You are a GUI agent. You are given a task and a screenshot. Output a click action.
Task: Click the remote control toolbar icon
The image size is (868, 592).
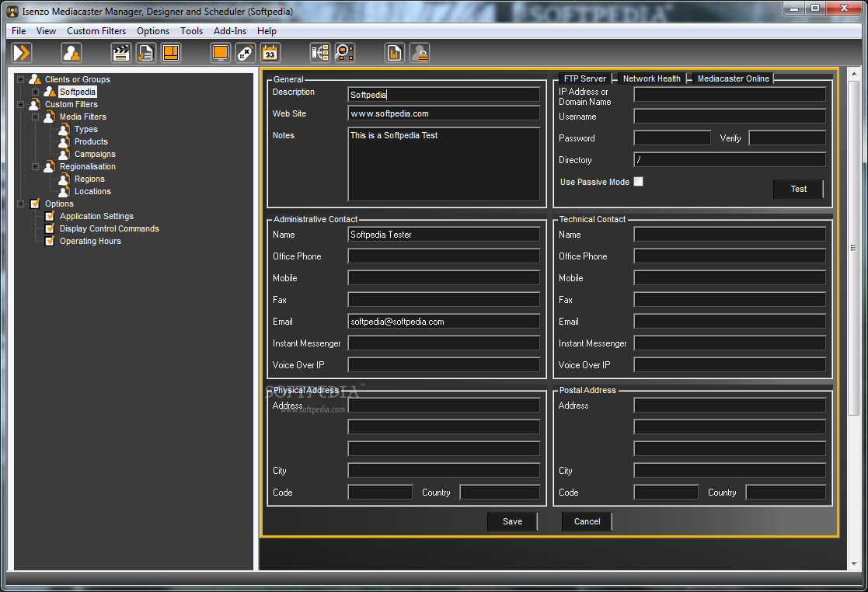click(x=246, y=53)
